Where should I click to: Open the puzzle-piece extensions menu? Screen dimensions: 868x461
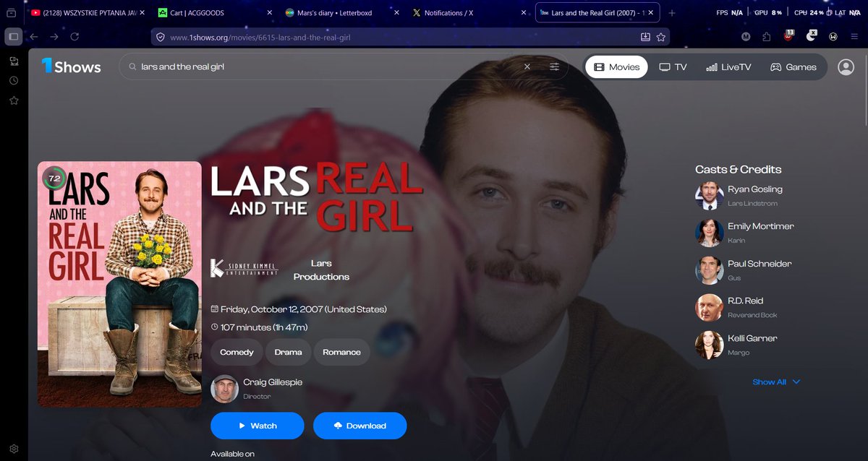point(768,37)
